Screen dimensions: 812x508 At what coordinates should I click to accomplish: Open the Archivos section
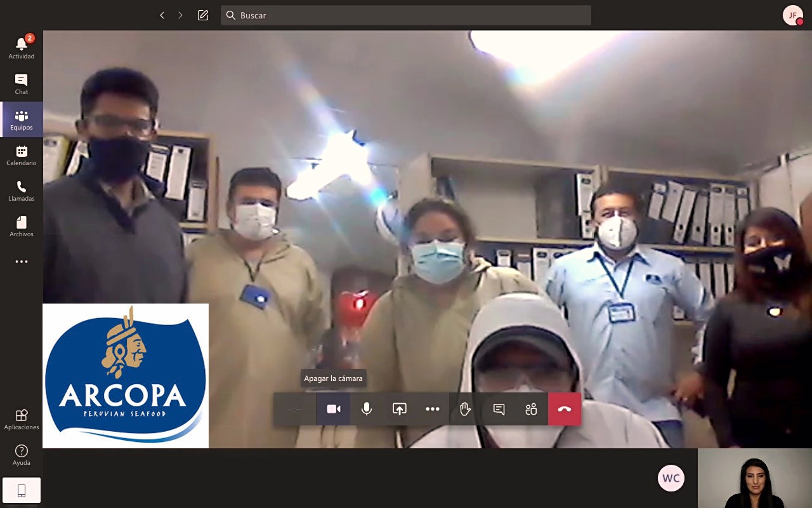22,226
